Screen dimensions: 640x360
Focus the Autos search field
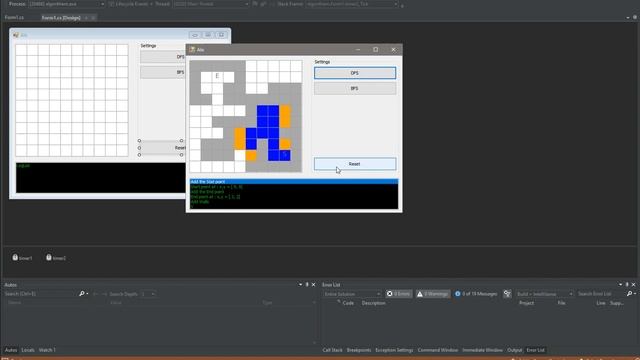tap(41, 294)
